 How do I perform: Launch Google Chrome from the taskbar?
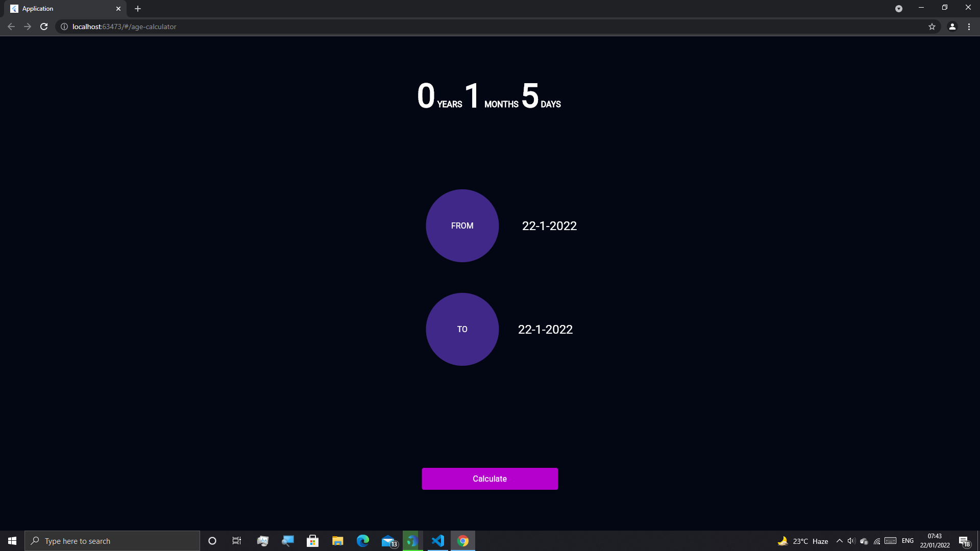(x=462, y=541)
